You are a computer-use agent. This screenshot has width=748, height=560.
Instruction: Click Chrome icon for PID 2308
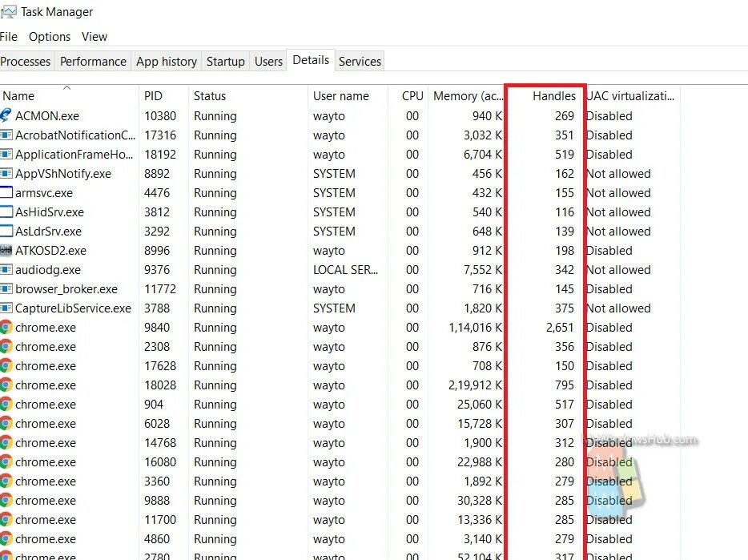tap(6, 346)
